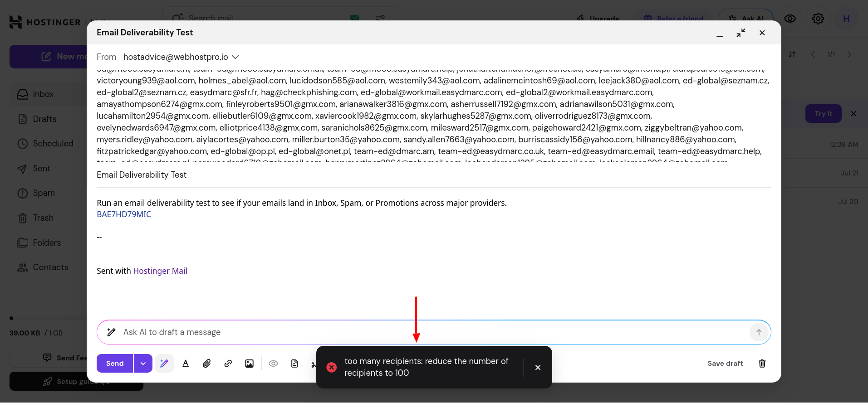
Task: Click the Sent paper plane icon
Action: [22, 169]
